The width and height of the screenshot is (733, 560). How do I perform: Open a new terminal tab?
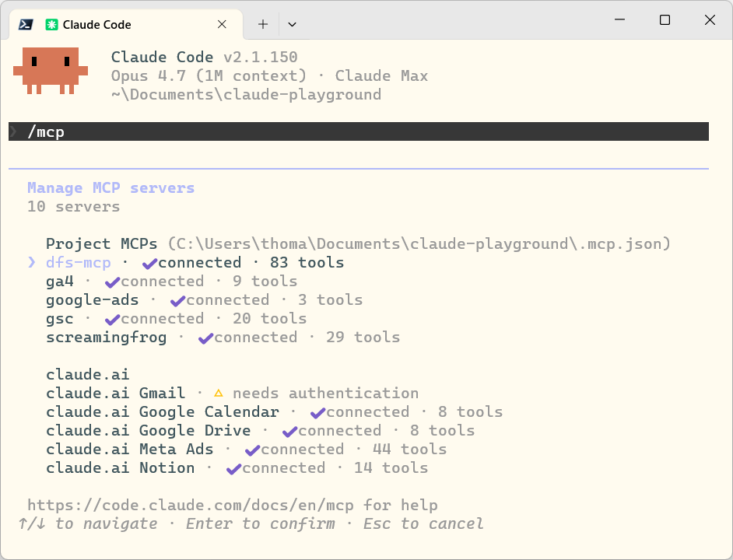tap(263, 24)
